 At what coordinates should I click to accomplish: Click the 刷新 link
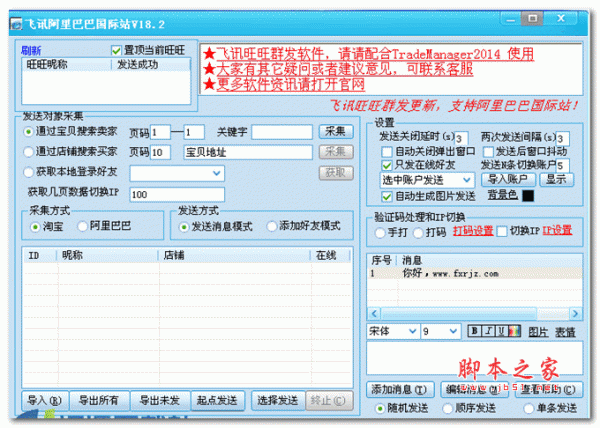click(31, 50)
